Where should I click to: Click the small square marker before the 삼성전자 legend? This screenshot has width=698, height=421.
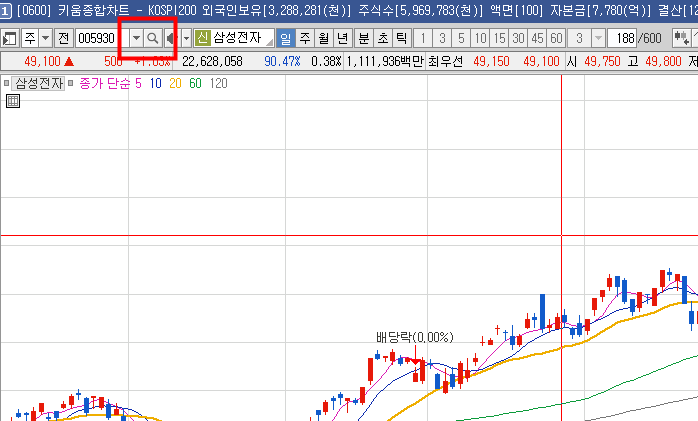pyautogui.click(x=6, y=83)
